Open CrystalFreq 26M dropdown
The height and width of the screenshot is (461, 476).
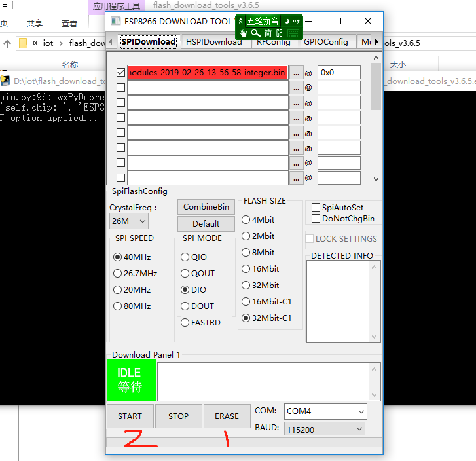coord(129,221)
